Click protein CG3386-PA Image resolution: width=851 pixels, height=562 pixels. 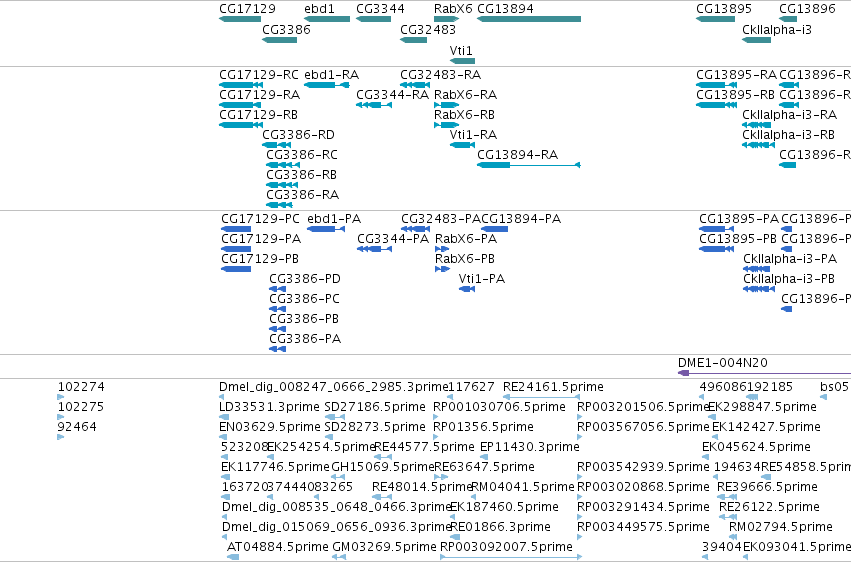(277, 349)
